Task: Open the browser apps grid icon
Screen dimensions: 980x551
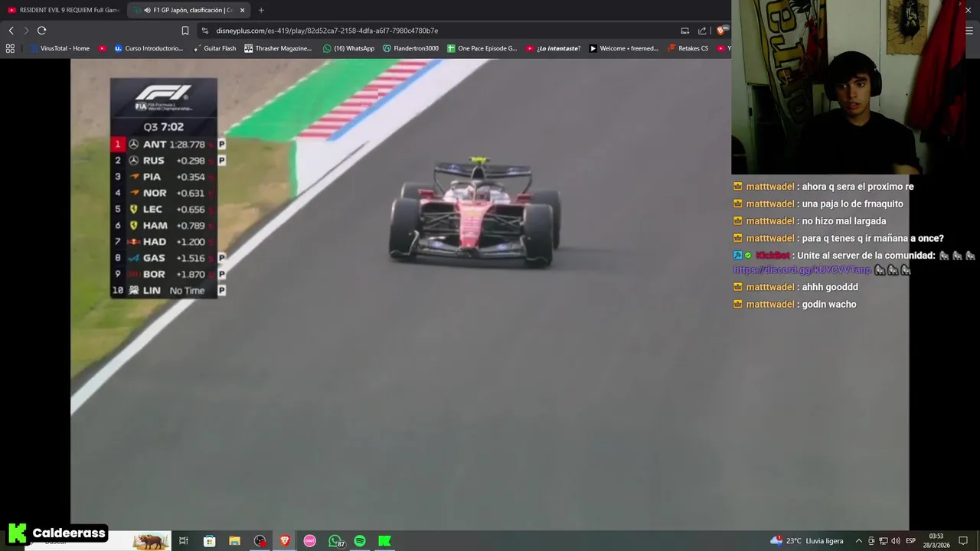Action: (x=10, y=48)
